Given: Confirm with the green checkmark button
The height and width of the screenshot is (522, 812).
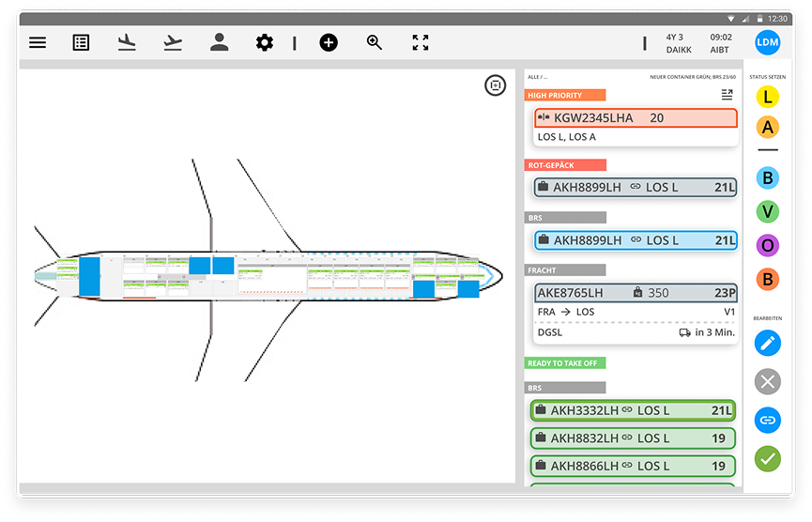Looking at the screenshot, I should pos(768,459).
